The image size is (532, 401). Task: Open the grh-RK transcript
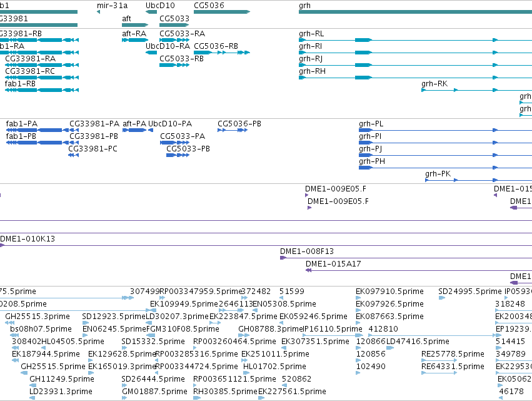477,90
